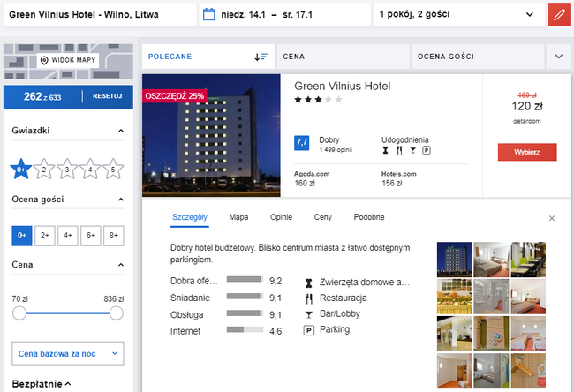Open the Widok Mapy map view
Image resolution: width=574 pixels, height=392 pixels.
click(68, 60)
